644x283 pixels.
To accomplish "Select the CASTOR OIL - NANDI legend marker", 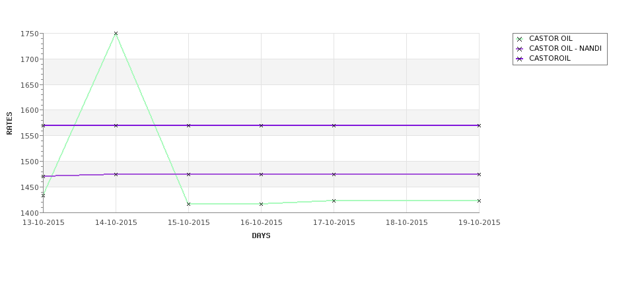I will tap(520, 49).
